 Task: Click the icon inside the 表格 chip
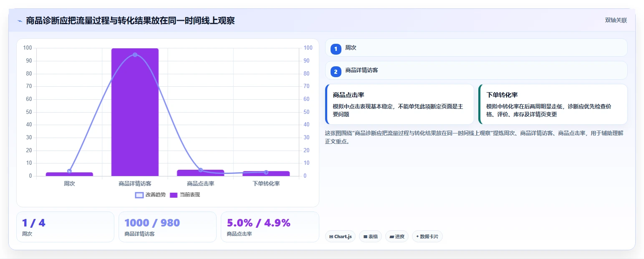pos(365,236)
